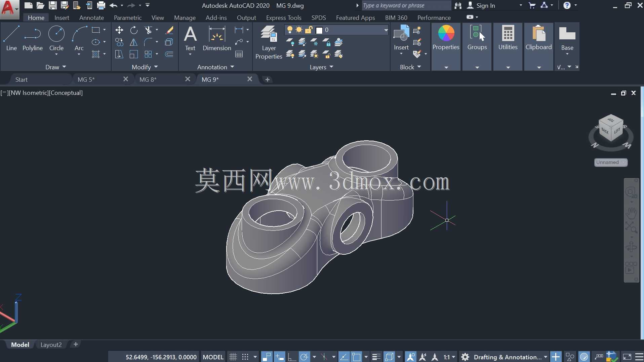Open the Unnamed UCS dropdown
Image resolution: width=644 pixels, height=362 pixels.
pyautogui.click(x=611, y=162)
